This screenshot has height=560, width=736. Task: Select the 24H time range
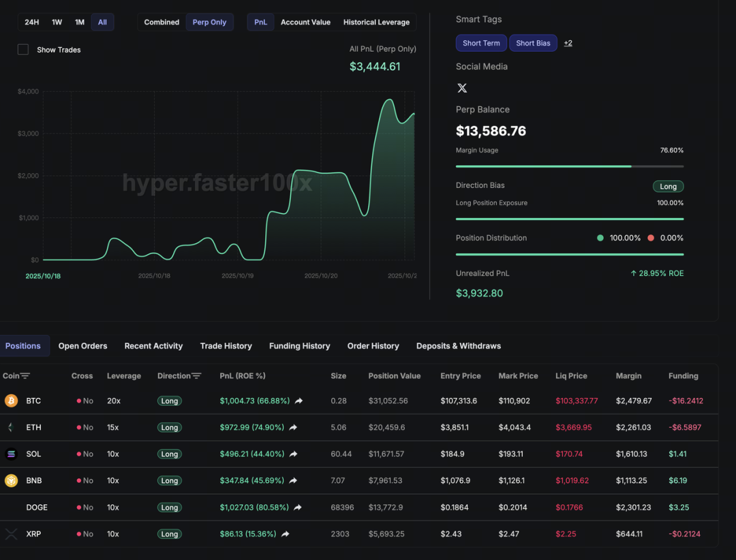pos(31,22)
